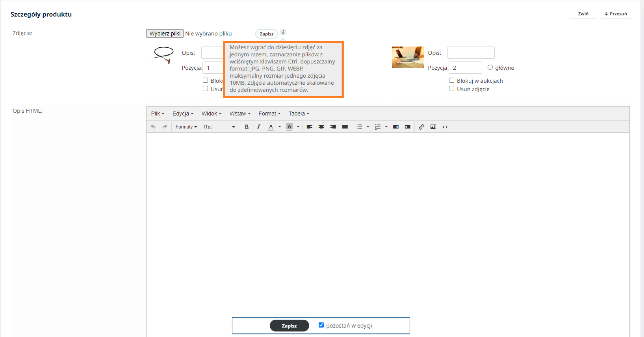Click the 'Wybierz pliki' file button

click(x=165, y=34)
